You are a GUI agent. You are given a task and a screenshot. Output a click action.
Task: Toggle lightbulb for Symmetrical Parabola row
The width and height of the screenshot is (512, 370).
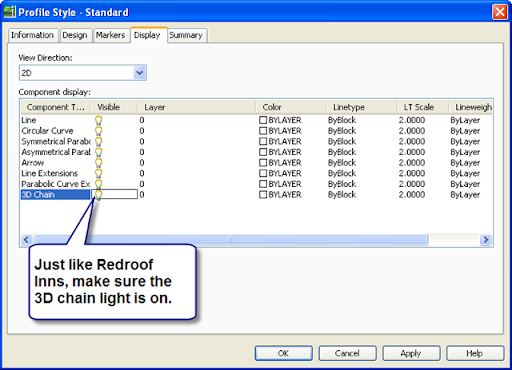[98, 142]
